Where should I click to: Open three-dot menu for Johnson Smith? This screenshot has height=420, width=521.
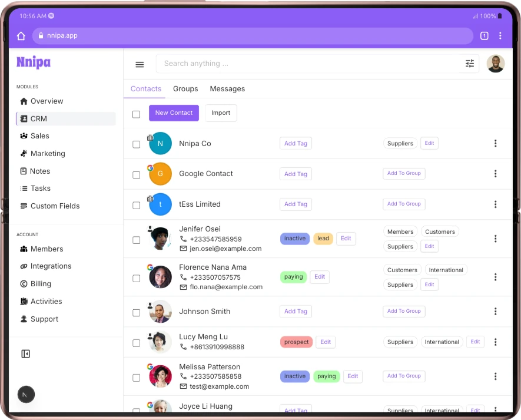pos(495,312)
